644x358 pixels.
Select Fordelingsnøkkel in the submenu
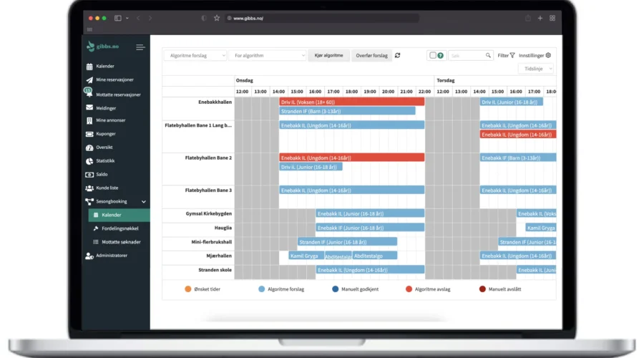coord(121,228)
